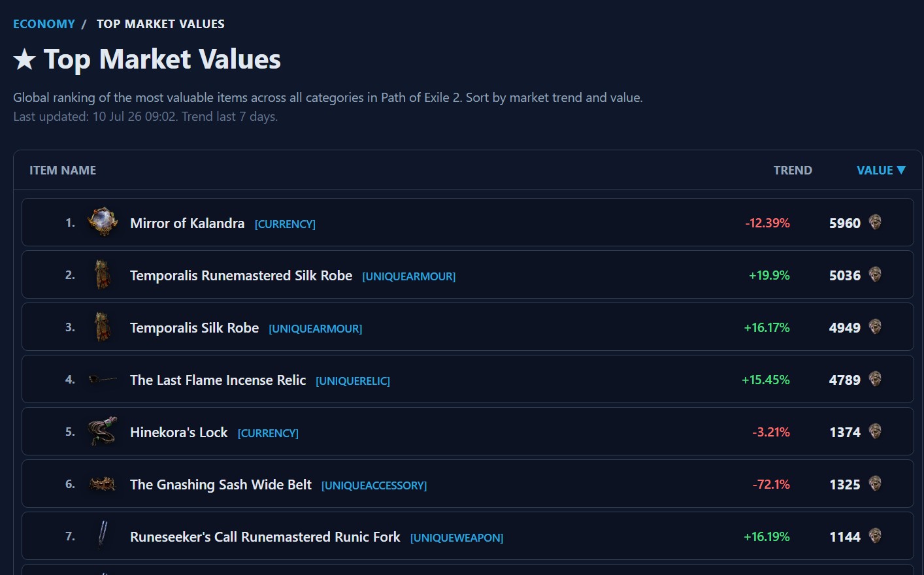924x575 pixels.
Task: Click The Last Flame Incense Relic icon
Action: (103, 379)
